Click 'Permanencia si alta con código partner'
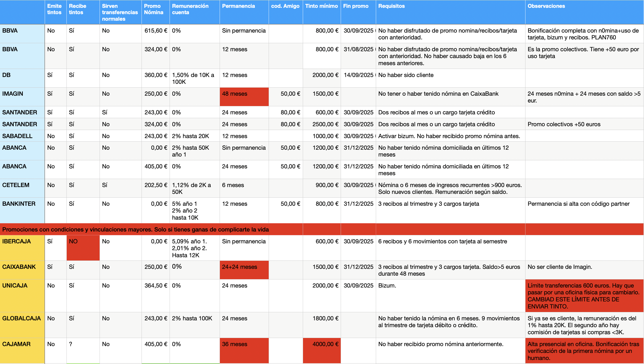 click(584, 210)
